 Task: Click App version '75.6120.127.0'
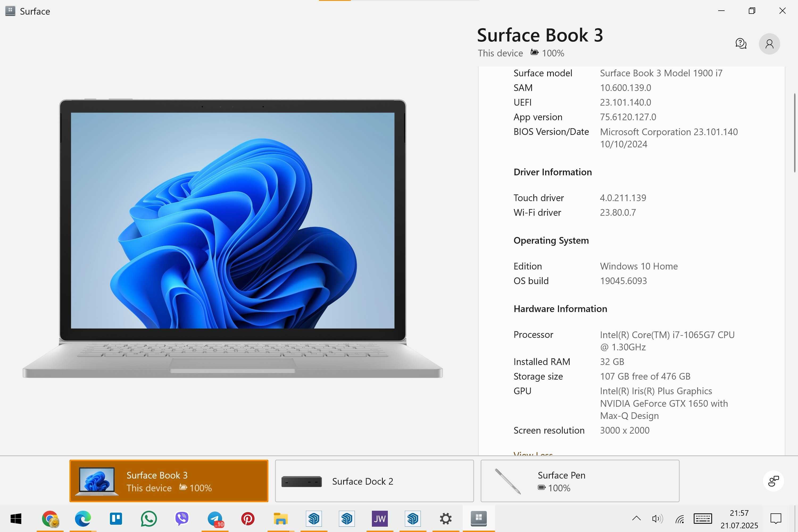pos(628,117)
